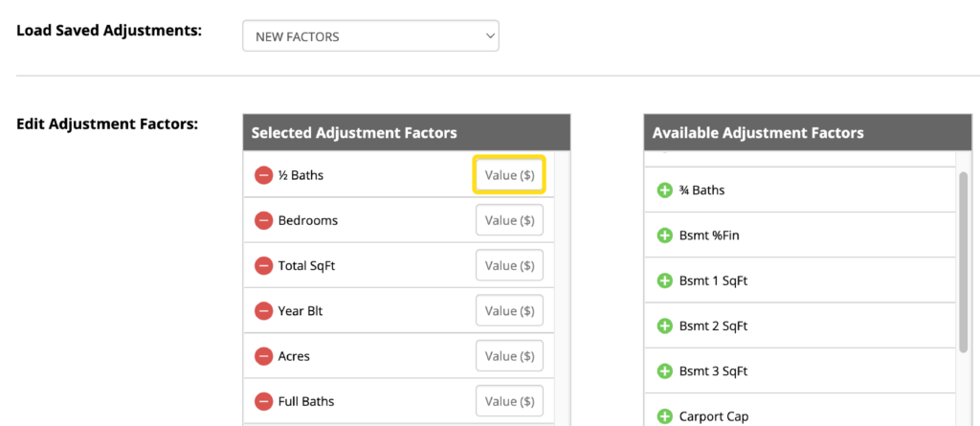Remove the Acres adjustment factor
The height and width of the screenshot is (426, 980).
click(x=264, y=356)
